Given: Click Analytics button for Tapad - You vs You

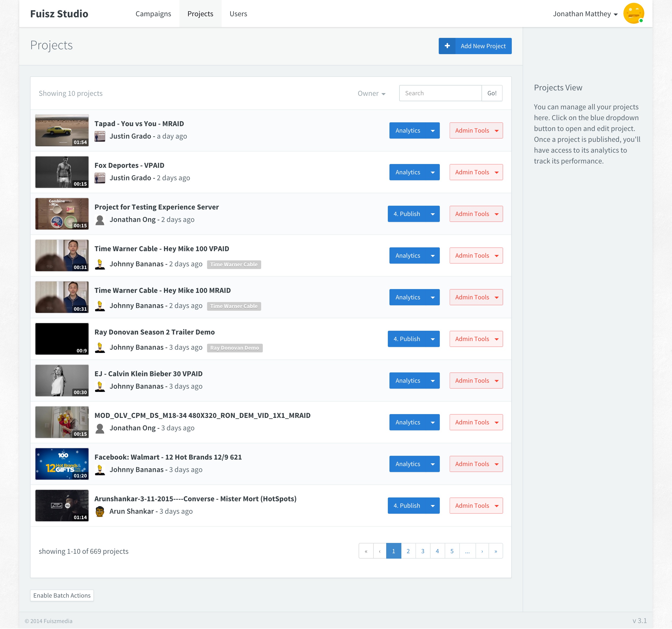Looking at the screenshot, I should 408,130.
